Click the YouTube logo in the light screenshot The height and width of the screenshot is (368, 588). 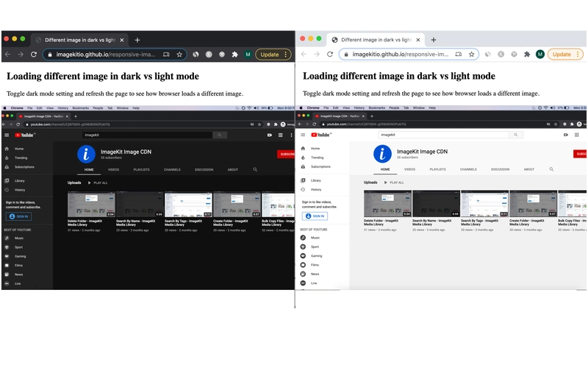coord(320,135)
